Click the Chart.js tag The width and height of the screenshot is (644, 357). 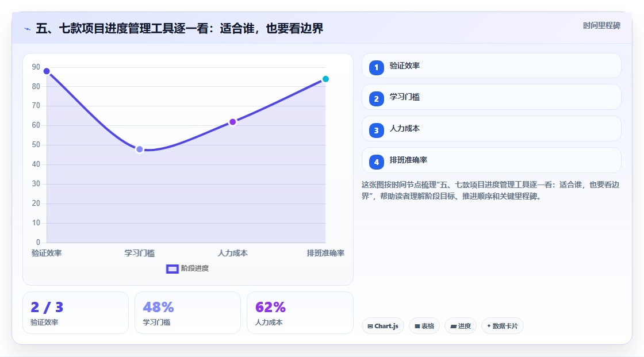tap(383, 326)
